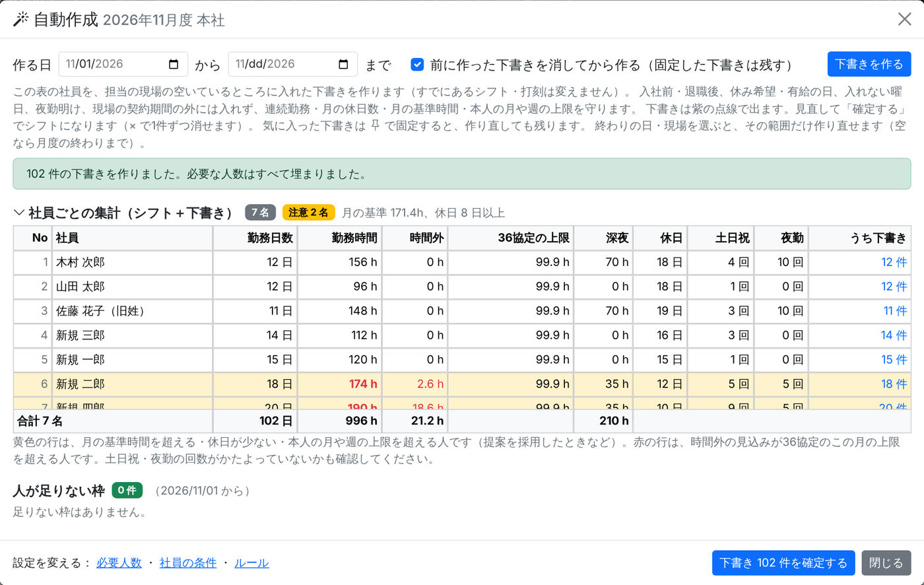Click the 7 名 count badge
The height and width of the screenshot is (585, 924).
point(260,213)
